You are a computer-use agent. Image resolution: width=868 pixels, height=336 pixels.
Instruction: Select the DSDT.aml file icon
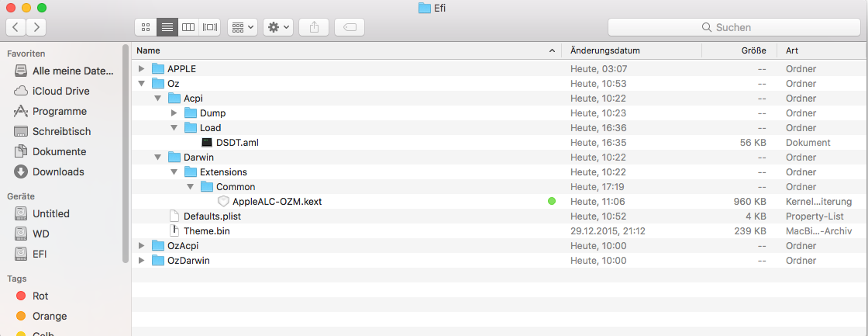pyautogui.click(x=206, y=143)
